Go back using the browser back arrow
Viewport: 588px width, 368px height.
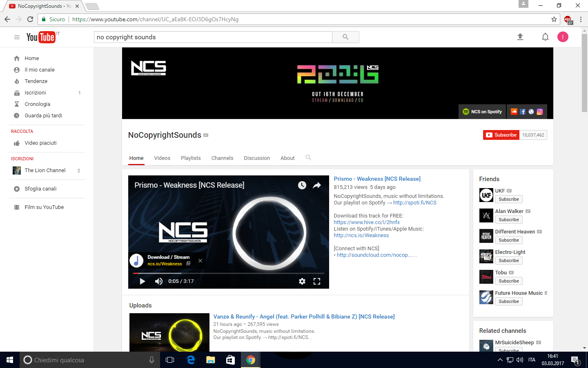pos(7,19)
